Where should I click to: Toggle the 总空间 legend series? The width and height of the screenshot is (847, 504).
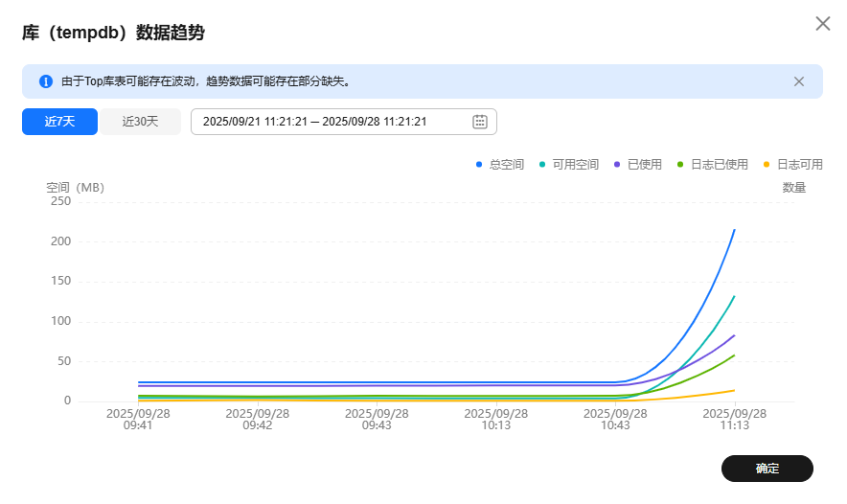(506, 165)
